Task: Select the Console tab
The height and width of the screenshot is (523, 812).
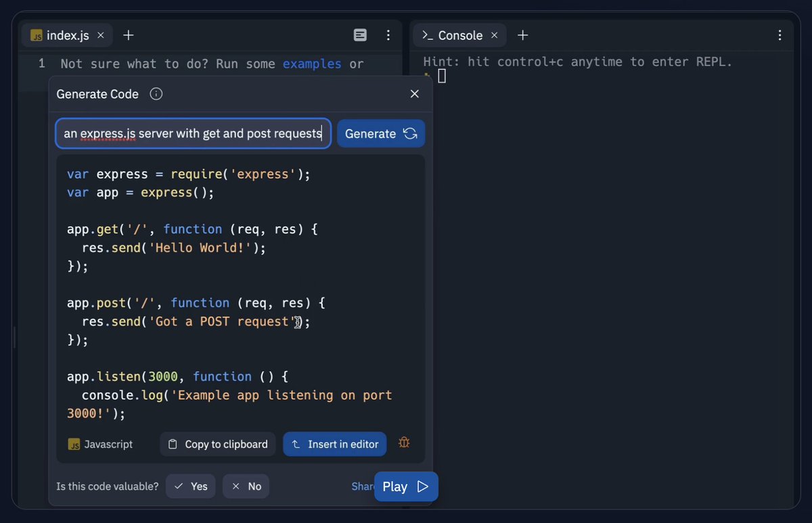Action: [x=453, y=35]
